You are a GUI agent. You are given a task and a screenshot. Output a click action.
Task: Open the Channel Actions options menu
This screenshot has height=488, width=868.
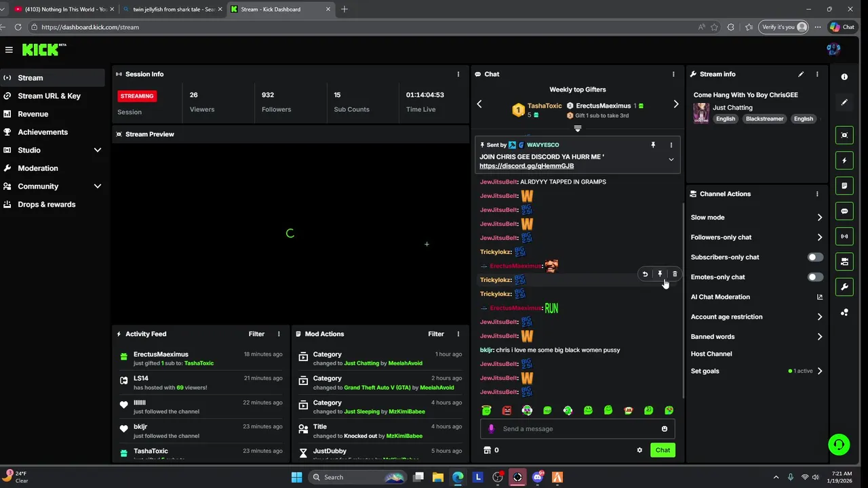[817, 194]
